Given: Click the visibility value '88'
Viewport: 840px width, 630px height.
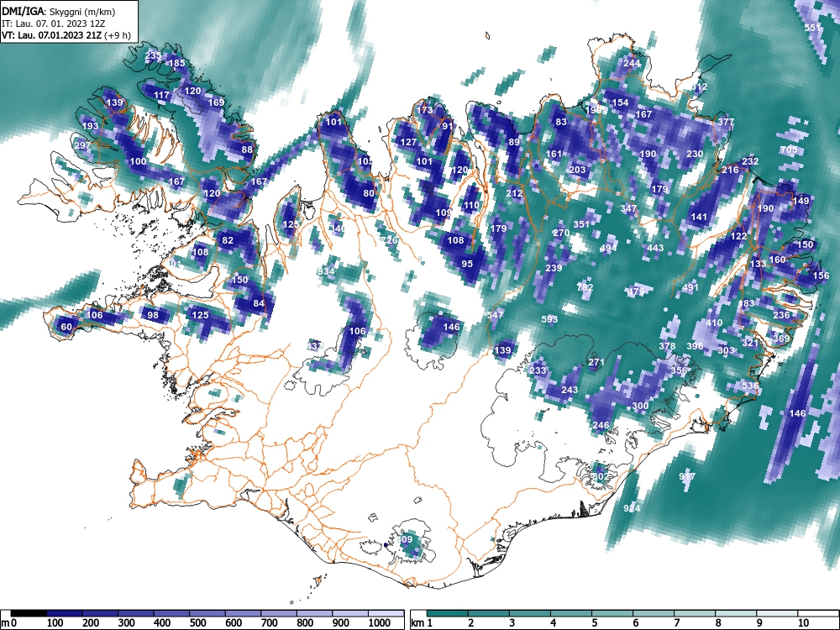Looking at the screenshot, I should (x=247, y=150).
